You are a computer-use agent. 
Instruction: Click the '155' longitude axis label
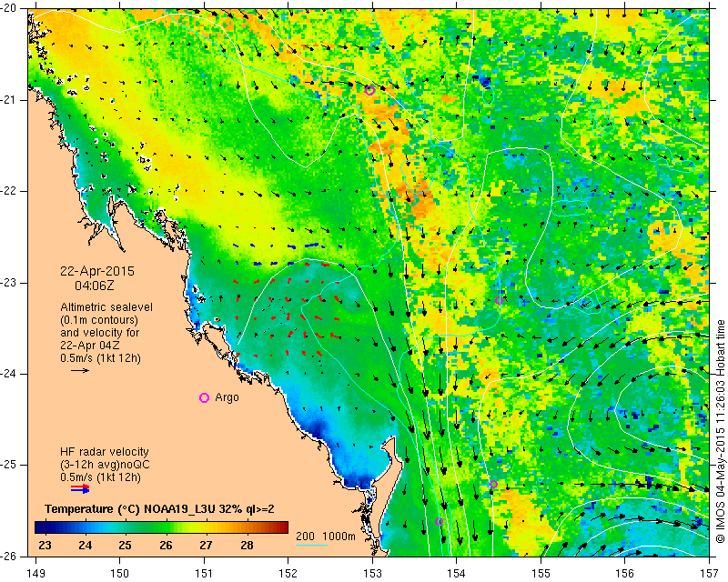541,574
